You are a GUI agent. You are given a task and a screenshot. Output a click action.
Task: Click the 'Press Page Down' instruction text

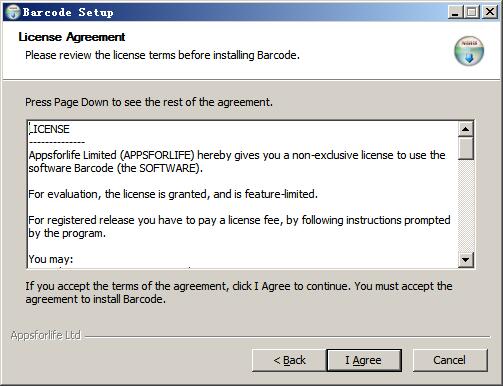(149, 102)
